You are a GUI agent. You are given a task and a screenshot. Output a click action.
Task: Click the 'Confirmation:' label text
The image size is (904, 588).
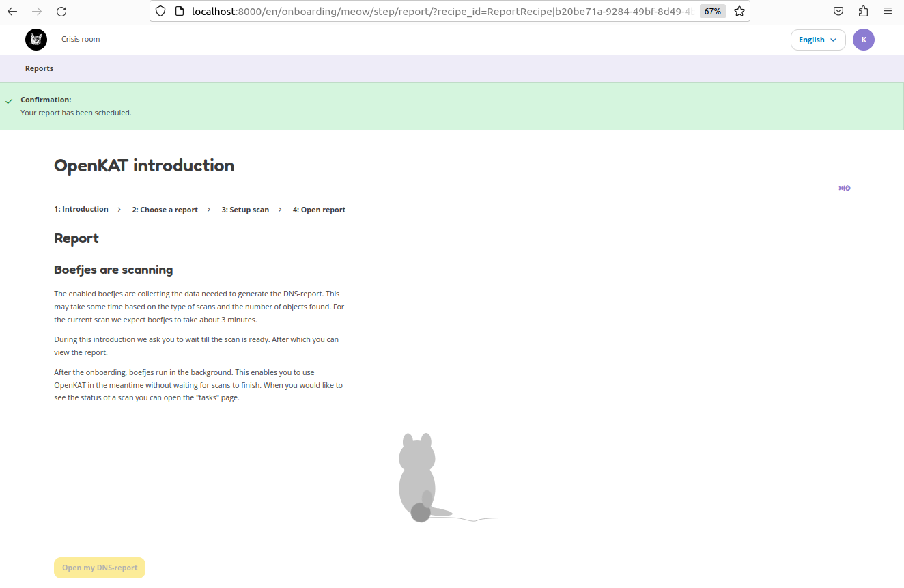46,100
